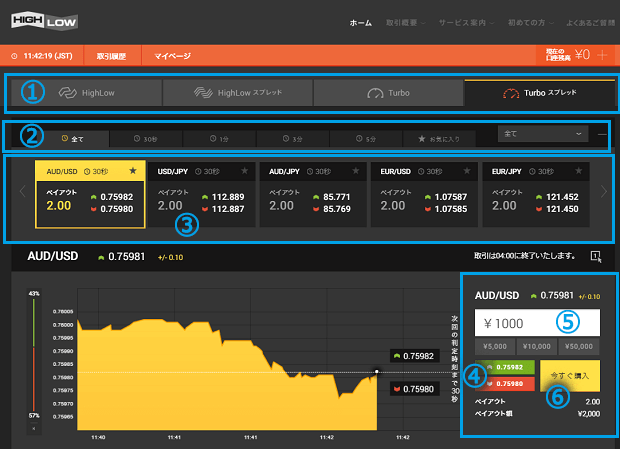
Task: Click the 85.771 rate on AUD/JPY card
Action: point(337,197)
